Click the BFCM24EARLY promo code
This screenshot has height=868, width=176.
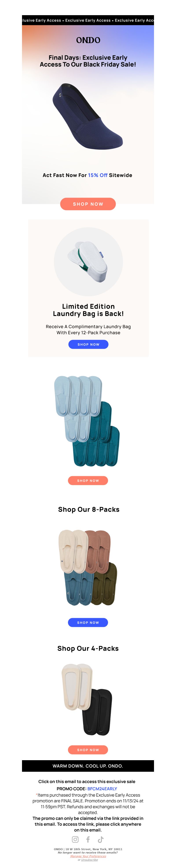[x=102, y=789]
